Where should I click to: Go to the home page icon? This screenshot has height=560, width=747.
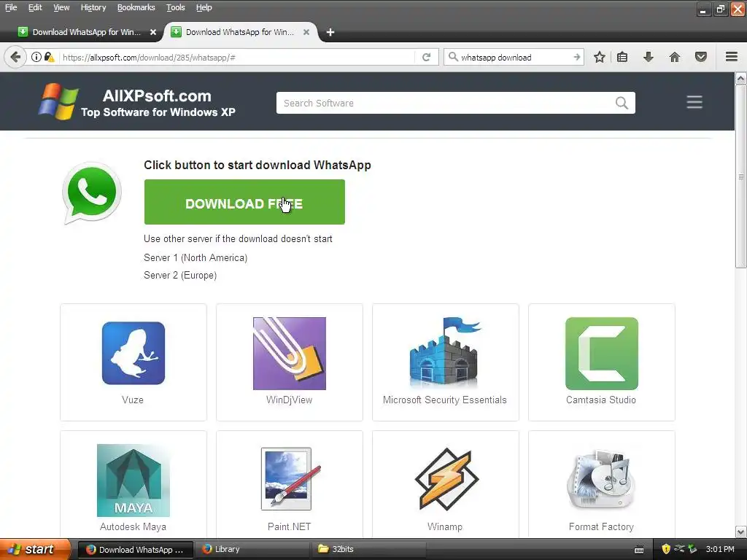point(675,57)
